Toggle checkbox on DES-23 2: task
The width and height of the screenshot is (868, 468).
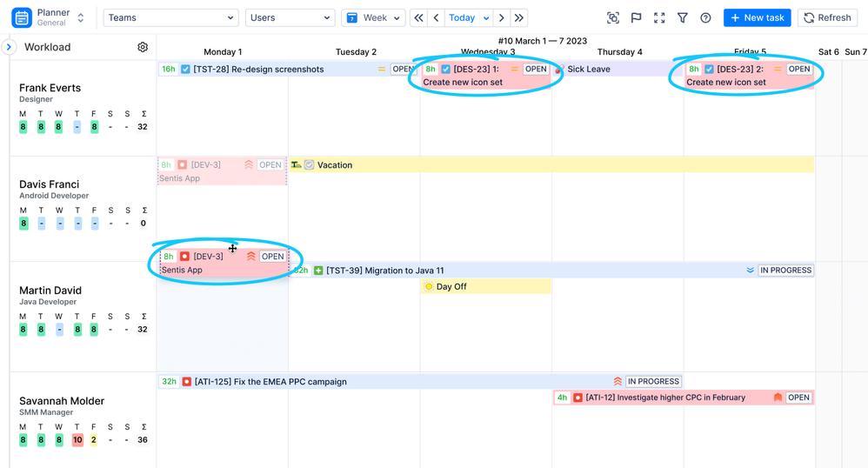tap(709, 70)
